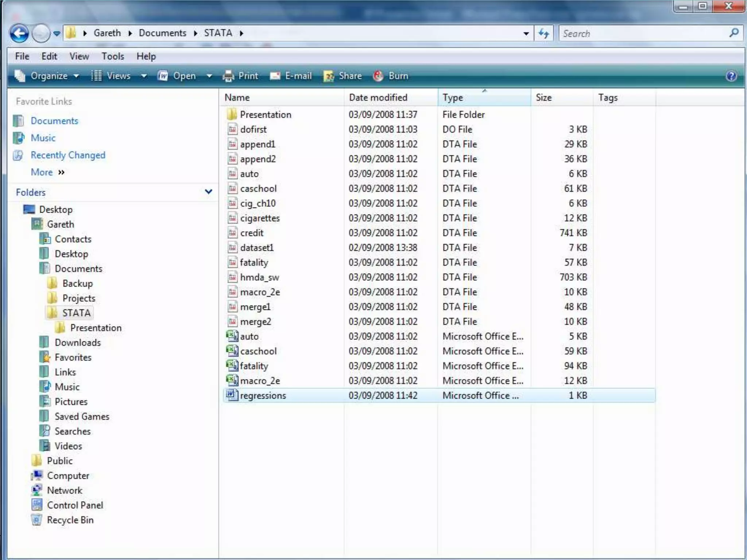This screenshot has height=560, width=747.
Task: Select the caschool Excel file
Action: click(258, 351)
